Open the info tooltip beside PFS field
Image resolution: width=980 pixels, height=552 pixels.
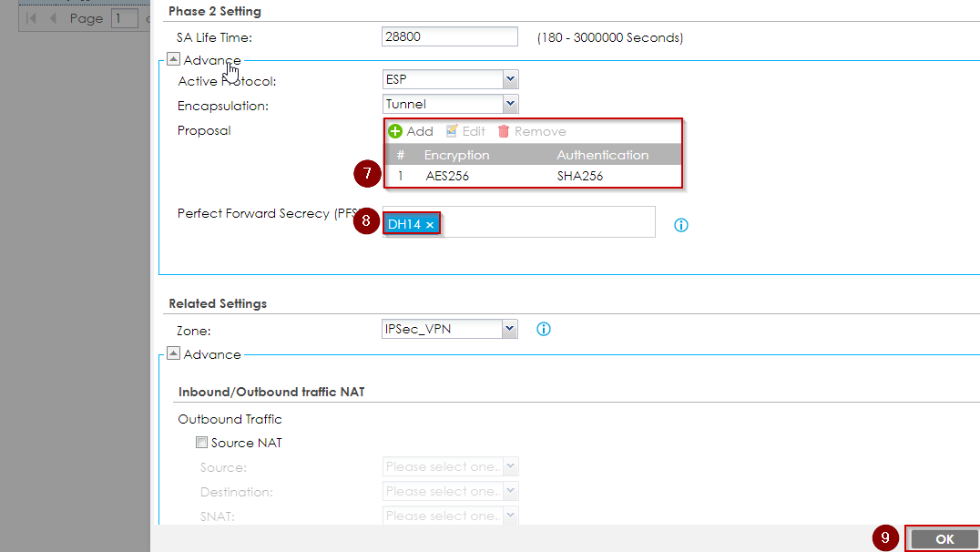coord(680,224)
